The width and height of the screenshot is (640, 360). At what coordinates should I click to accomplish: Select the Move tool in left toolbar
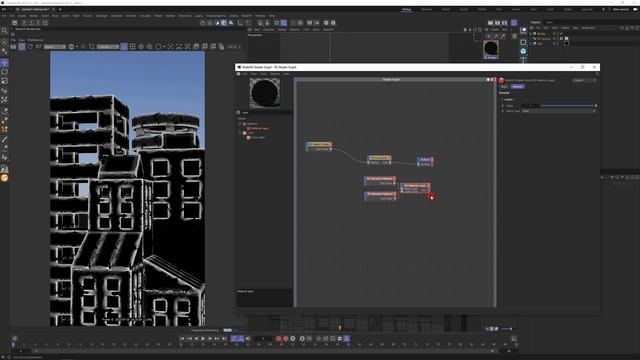point(4,62)
